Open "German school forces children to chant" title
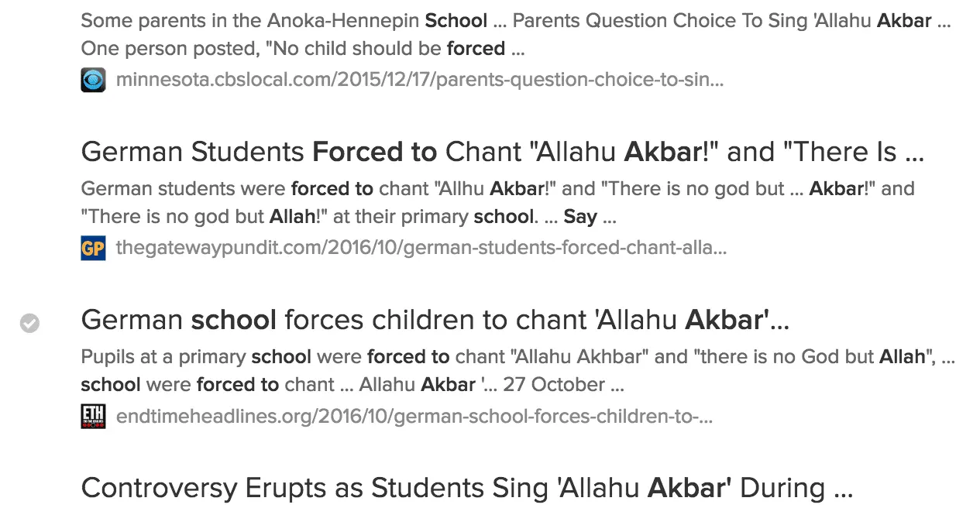Viewport: 980px width, 508px height. click(x=435, y=320)
